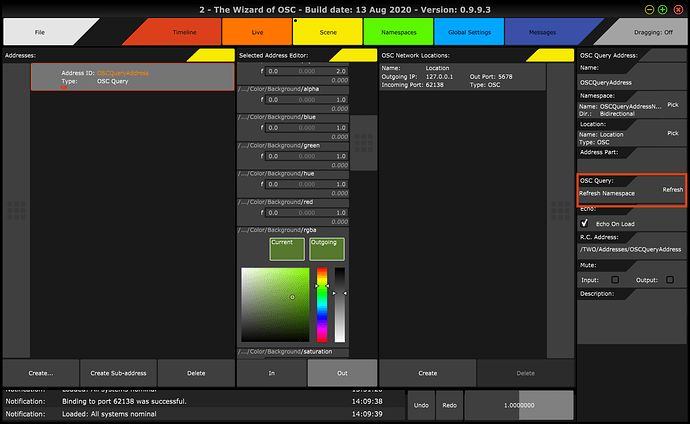Select the Out button in address editor

[342, 373]
